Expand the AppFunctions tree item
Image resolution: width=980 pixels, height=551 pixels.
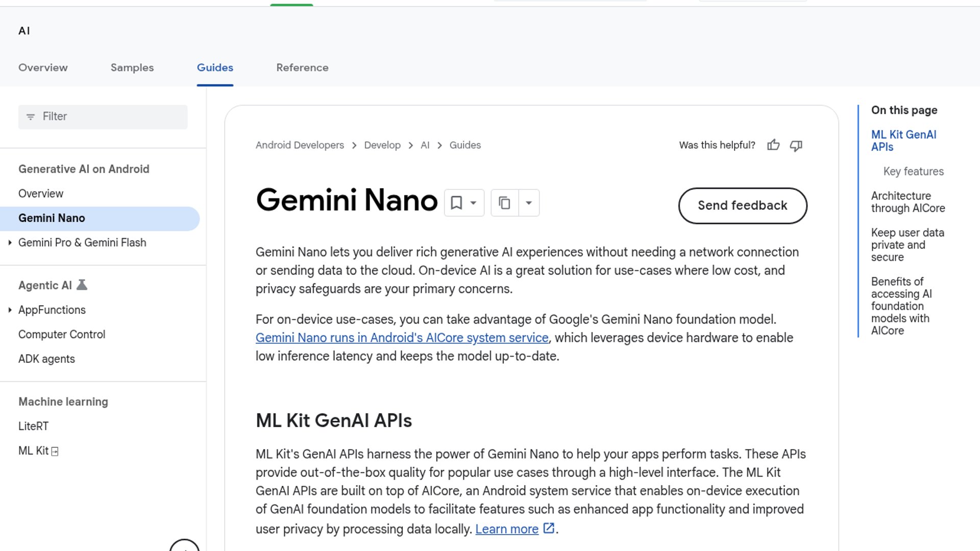(x=10, y=310)
